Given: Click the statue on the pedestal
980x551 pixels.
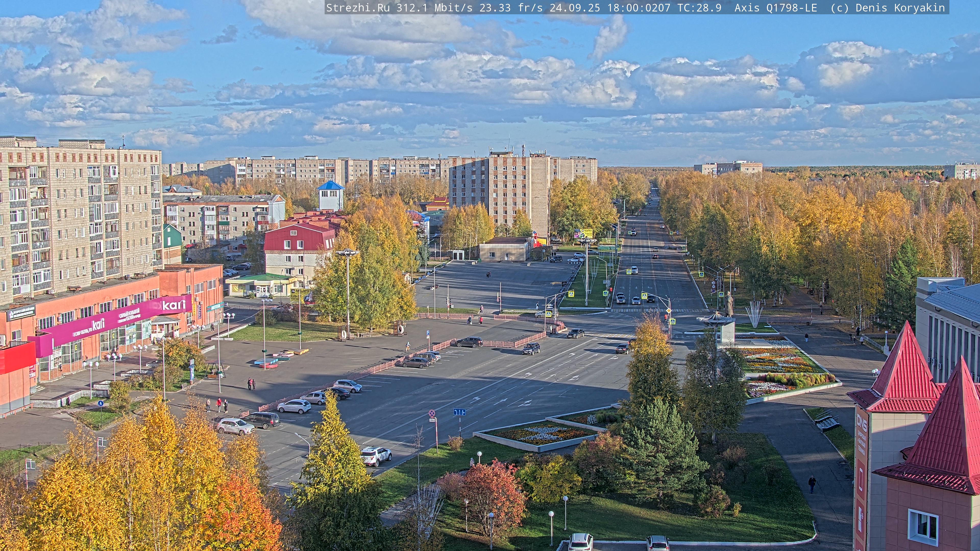Looking at the screenshot, I should pyautogui.click(x=729, y=304).
